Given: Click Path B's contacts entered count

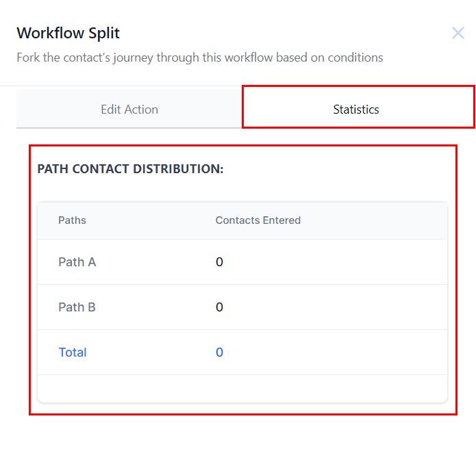Looking at the screenshot, I should pos(219,307).
